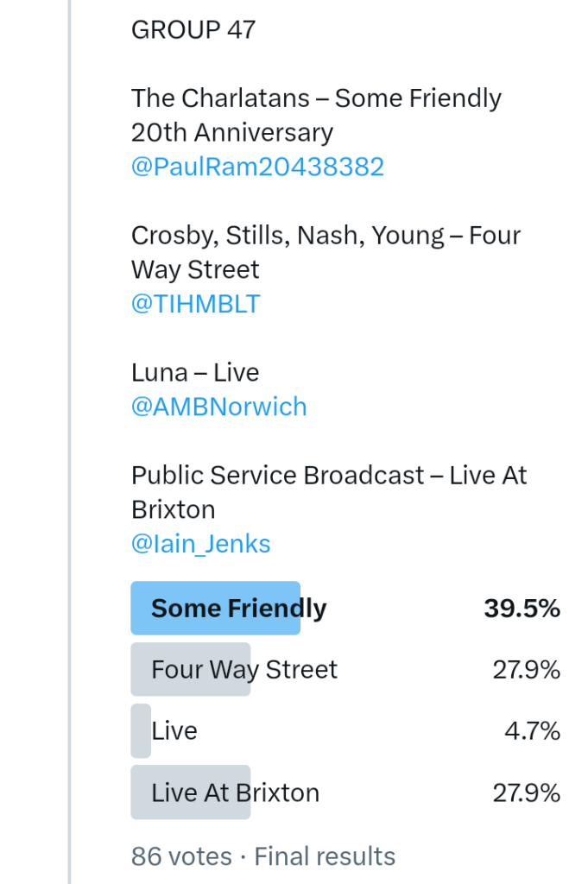Click the Live poll option label

pyautogui.click(x=174, y=731)
